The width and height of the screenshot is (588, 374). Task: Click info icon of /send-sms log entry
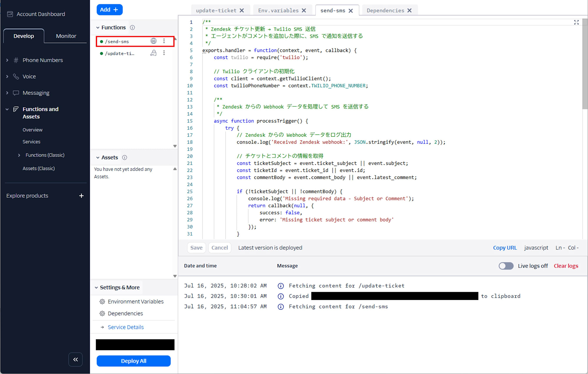[x=281, y=307]
